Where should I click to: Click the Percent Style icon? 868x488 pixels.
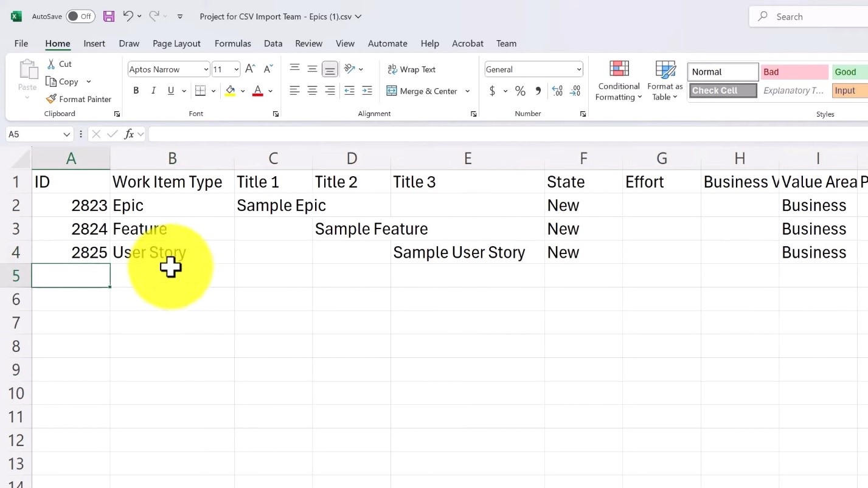tap(520, 91)
